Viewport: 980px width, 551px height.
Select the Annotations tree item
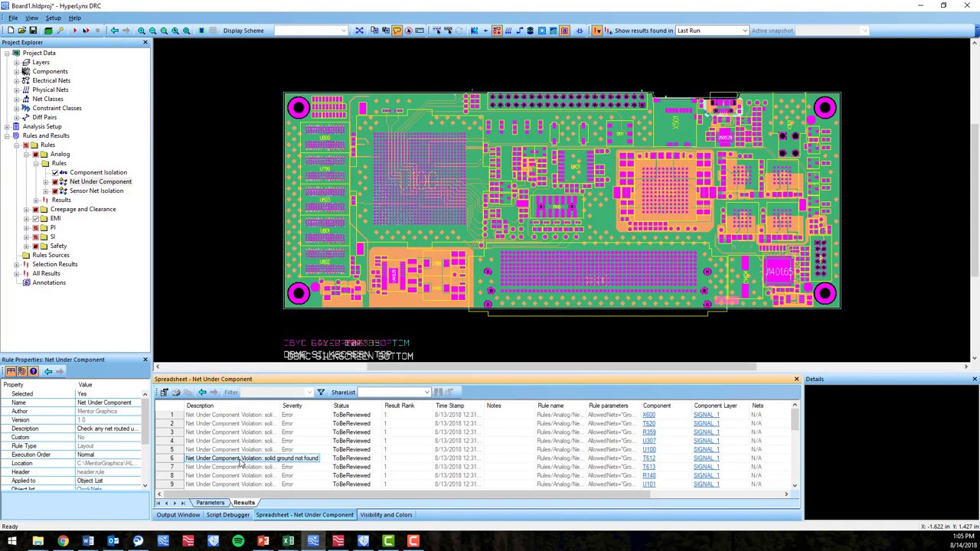49,282
